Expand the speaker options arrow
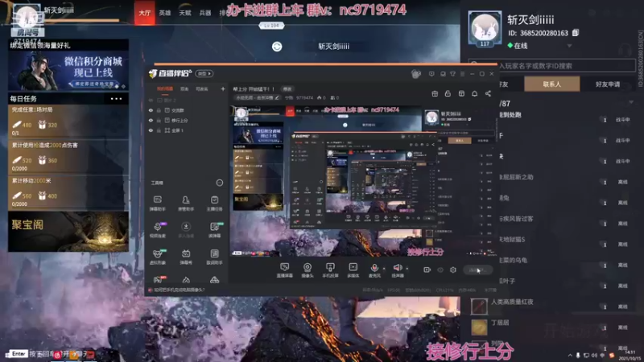Viewport: 644px width, 362px height. (x=407, y=269)
